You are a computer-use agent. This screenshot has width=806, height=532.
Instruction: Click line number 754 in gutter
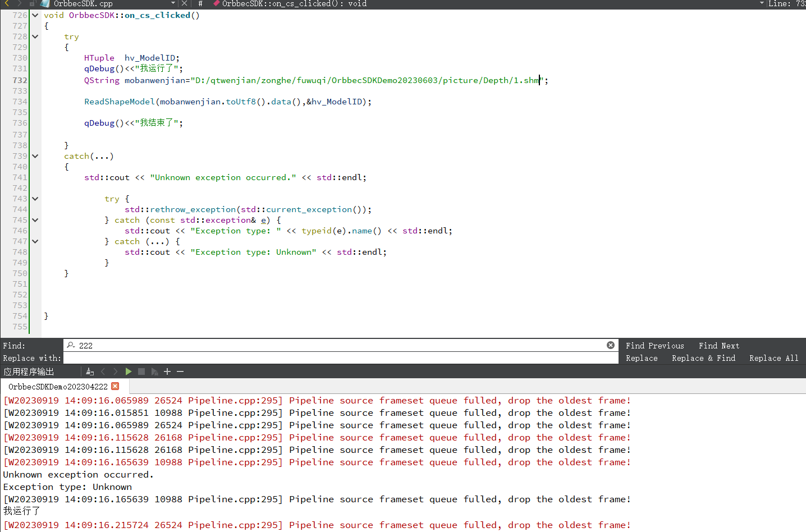pos(20,316)
